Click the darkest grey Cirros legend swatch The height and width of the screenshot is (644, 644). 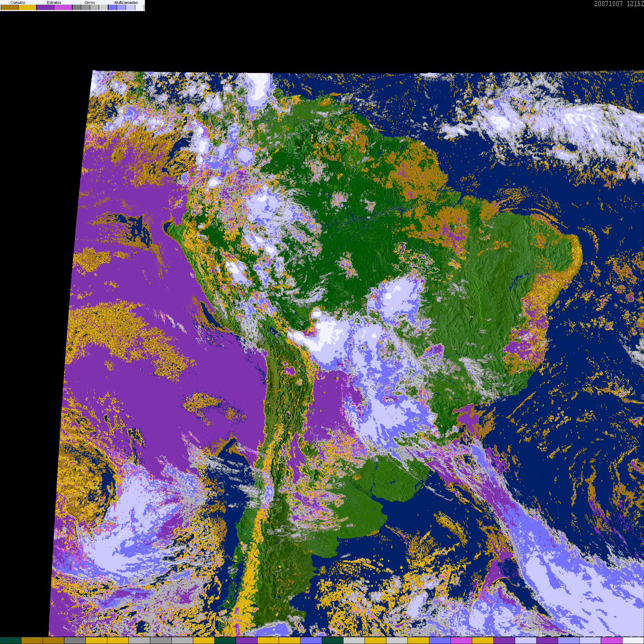[x=77, y=7]
